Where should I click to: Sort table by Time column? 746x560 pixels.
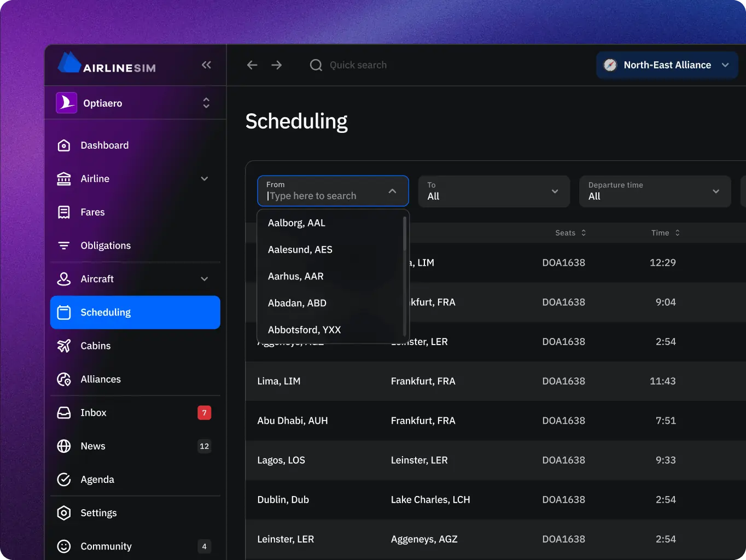[665, 233]
